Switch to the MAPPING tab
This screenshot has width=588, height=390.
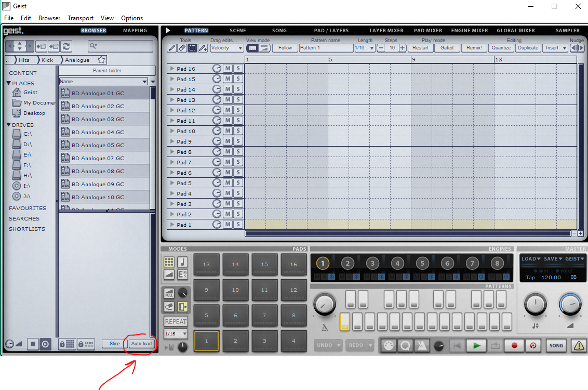135,30
